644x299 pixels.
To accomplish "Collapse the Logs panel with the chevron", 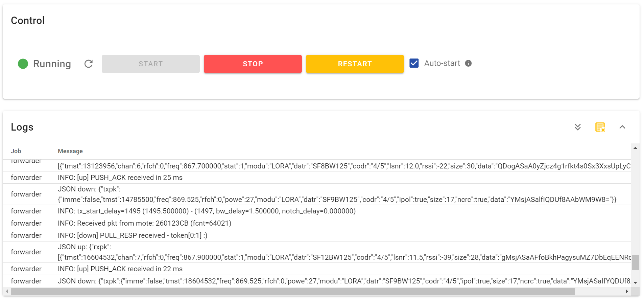I will pos(622,127).
